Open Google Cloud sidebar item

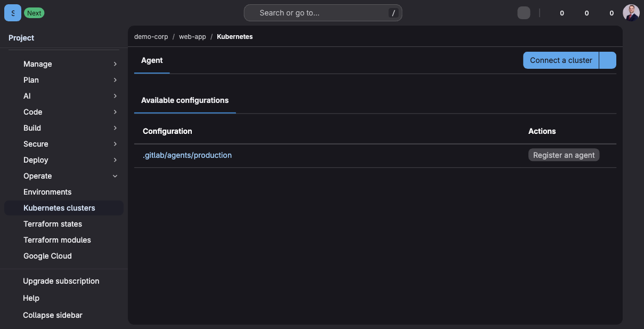[64, 256]
